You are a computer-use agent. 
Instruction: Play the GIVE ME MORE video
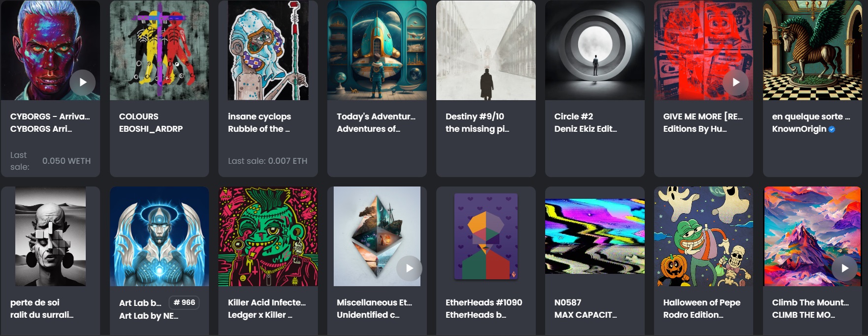735,82
